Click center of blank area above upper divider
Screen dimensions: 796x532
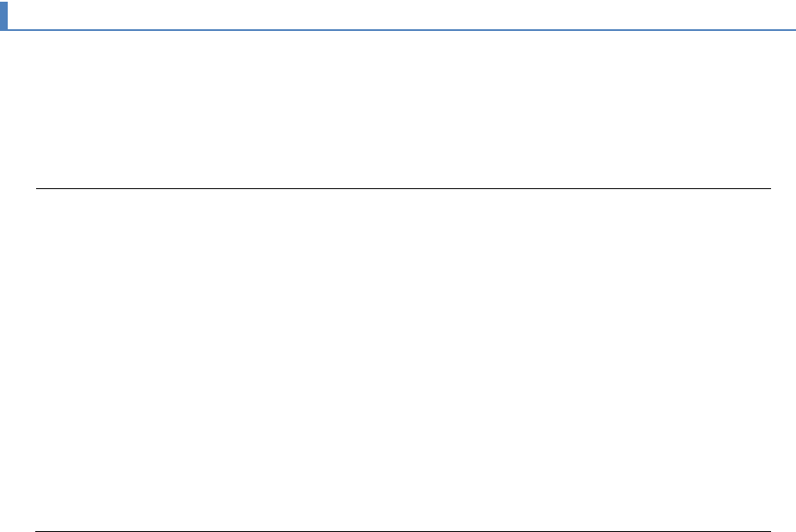(x=403, y=110)
